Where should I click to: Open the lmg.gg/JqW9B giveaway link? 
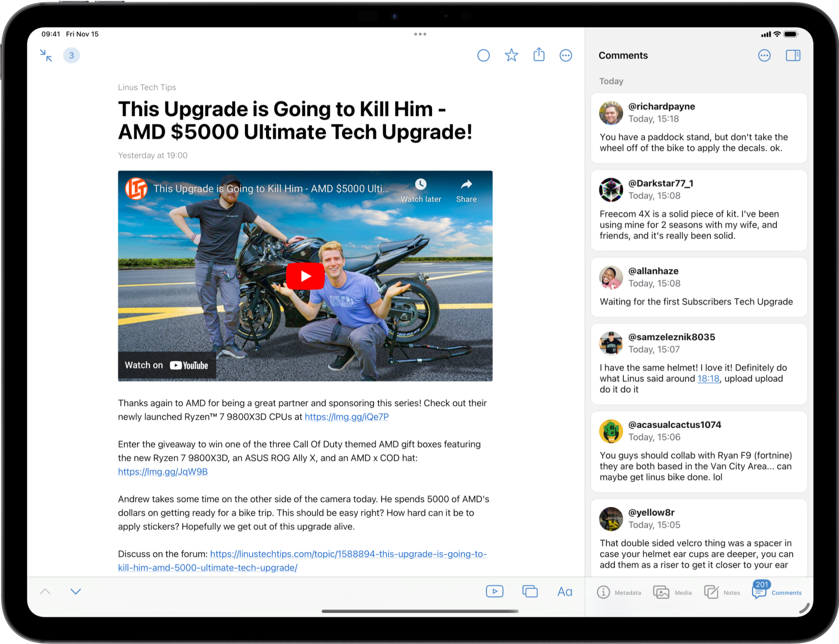pos(163,472)
